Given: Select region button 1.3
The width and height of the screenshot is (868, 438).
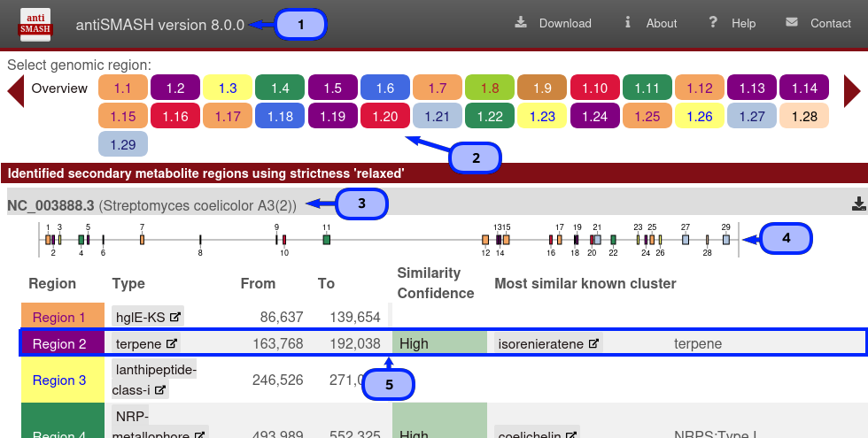Looking at the screenshot, I should pyautogui.click(x=228, y=88).
